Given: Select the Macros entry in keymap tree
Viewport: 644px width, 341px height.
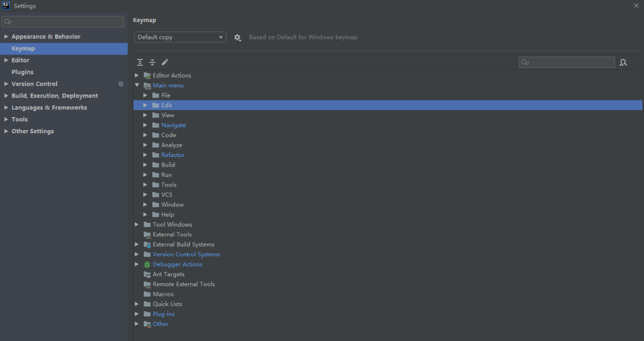Looking at the screenshot, I should 163,294.
